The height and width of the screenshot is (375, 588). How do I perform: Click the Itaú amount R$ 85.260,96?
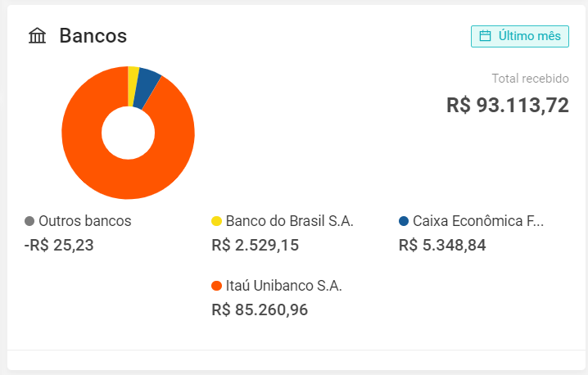click(260, 309)
